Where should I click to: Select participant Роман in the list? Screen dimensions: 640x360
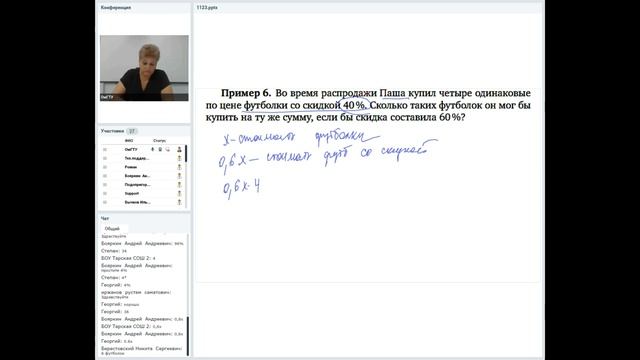tap(131, 167)
